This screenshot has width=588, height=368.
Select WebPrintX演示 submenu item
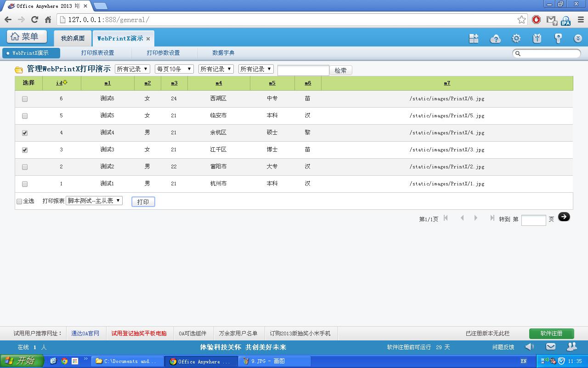point(31,53)
